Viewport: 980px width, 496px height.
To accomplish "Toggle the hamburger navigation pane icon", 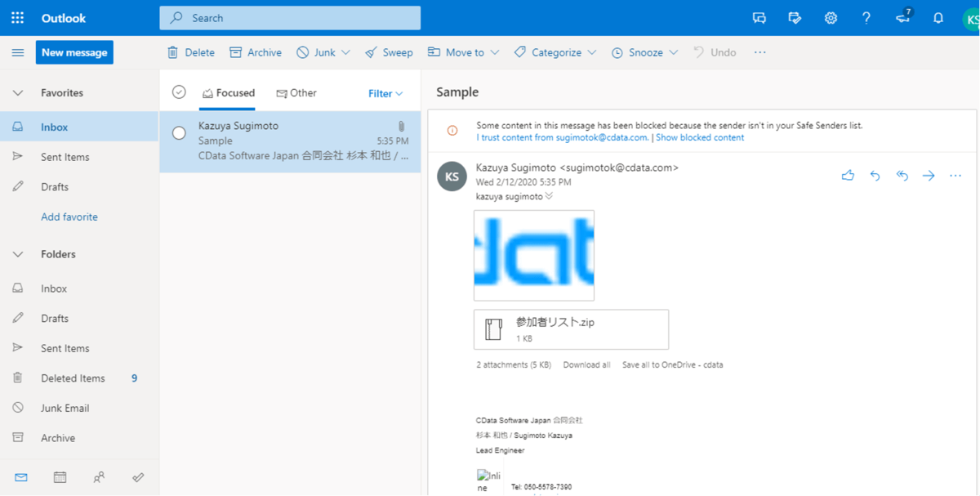I will [18, 52].
